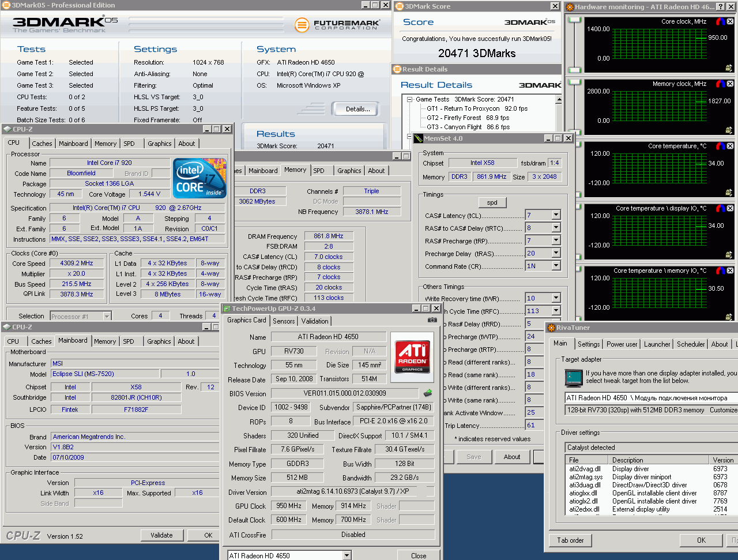Screen dimensions: 738x560
Task: Open the Scheduler tab in RivaTuner
Action: [691, 344]
